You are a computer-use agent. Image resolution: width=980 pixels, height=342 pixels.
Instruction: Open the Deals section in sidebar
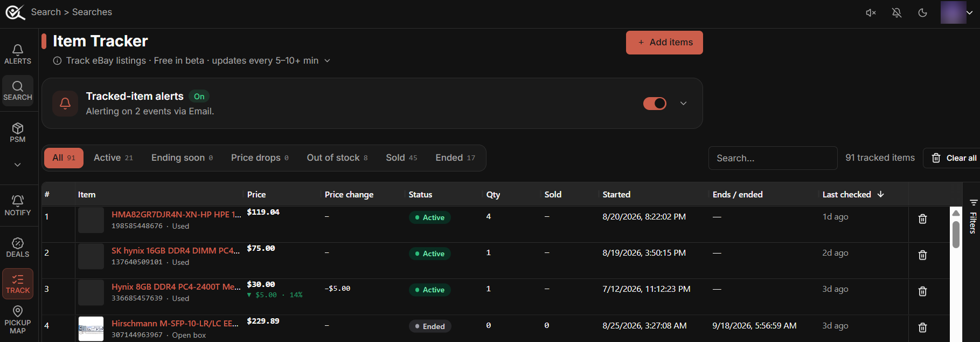pyautogui.click(x=18, y=247)
